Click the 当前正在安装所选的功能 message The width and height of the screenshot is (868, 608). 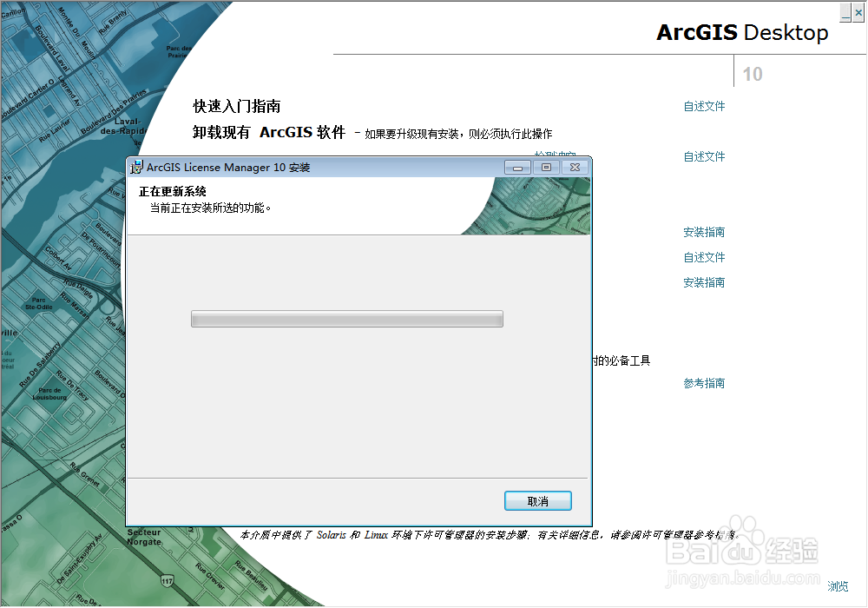(x=210, y=208)
